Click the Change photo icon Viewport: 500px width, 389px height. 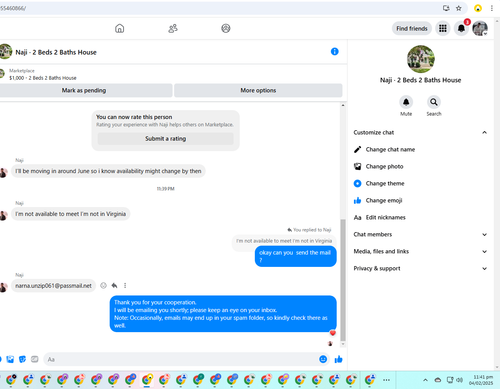pos(357,167)
